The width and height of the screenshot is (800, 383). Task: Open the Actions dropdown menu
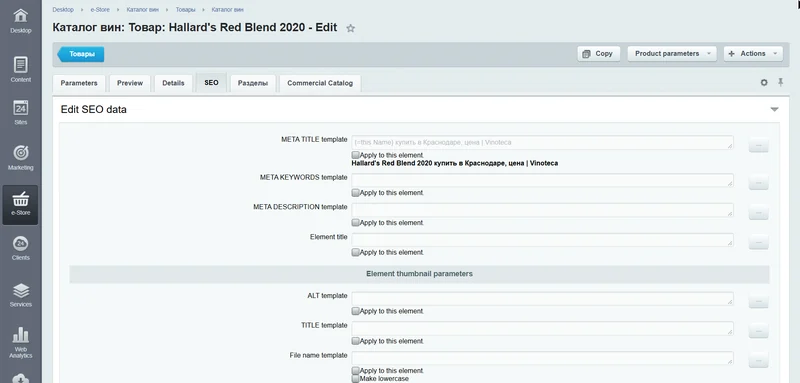(753, 54)
